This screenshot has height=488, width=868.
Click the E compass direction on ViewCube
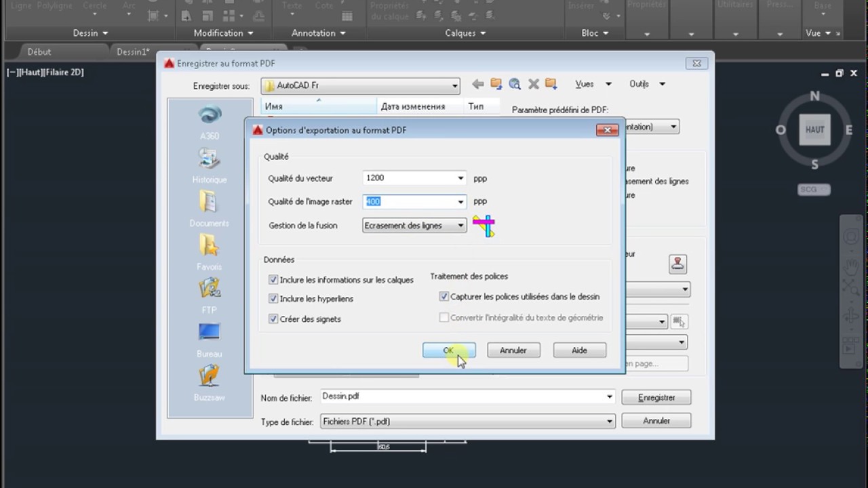[x=849, y=129]
